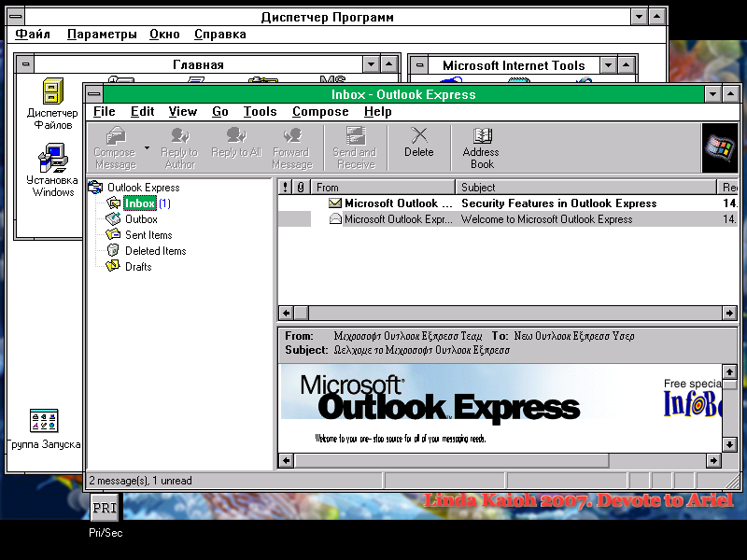Screen dimensions: 747x560
Task: Click the preview pane vertical scroll down arrow
Action: click(x=729, y=445)
